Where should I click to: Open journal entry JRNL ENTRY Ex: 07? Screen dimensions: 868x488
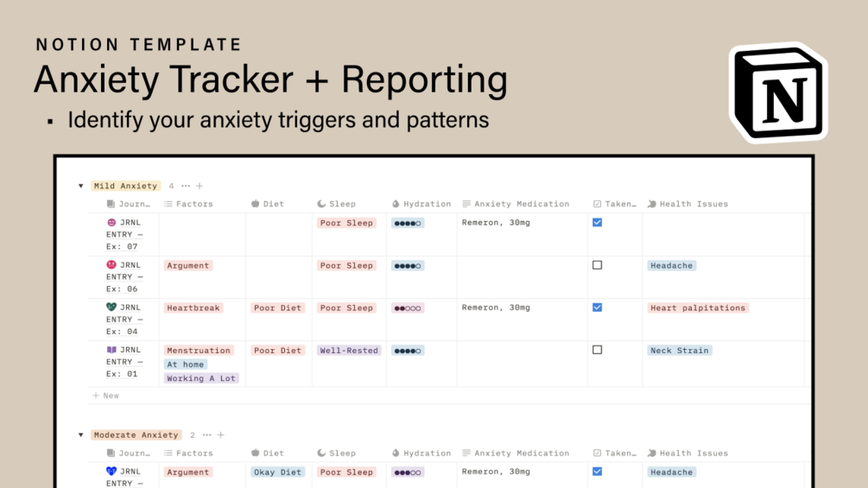pos(125,235)
